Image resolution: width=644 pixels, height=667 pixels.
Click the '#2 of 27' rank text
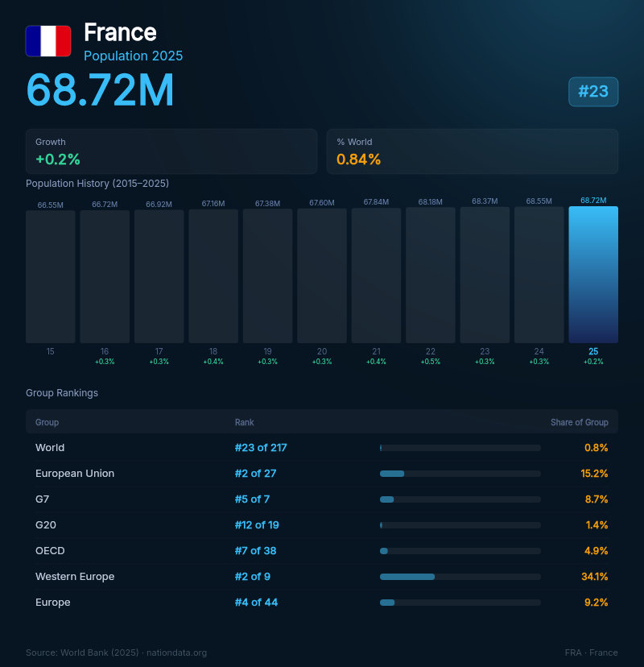point(255,474)
